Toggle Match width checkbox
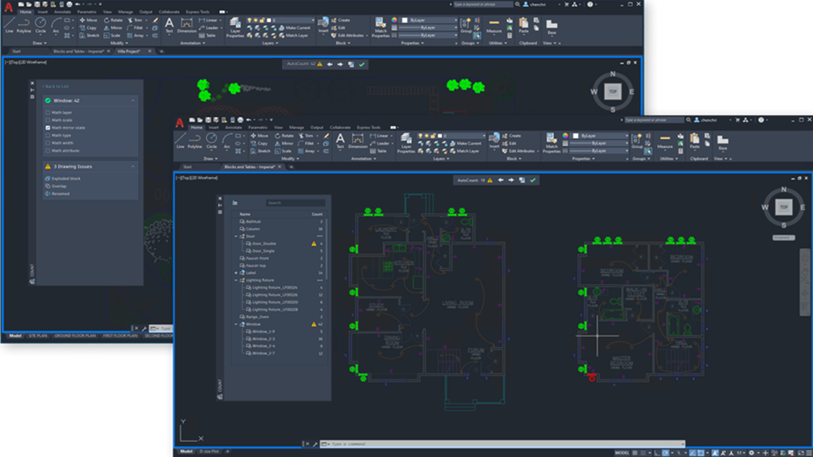The image size is (813, 457). click(48, 143)
